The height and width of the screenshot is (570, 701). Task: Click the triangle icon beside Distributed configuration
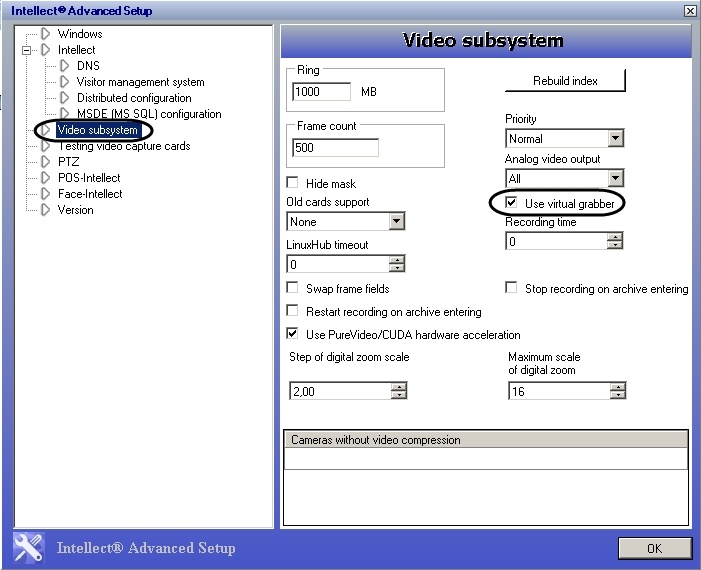pyautogui.click(x=64, y=98)
